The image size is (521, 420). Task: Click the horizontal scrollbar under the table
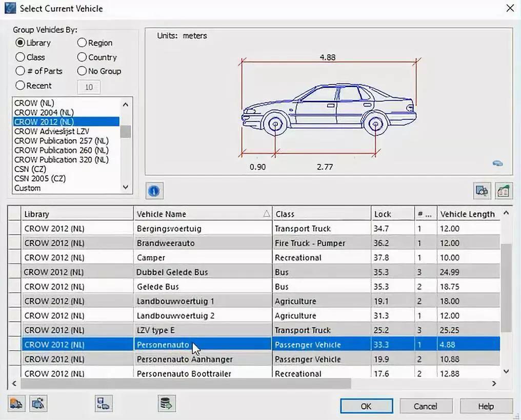pyautogui.click(x=186, y=383)
